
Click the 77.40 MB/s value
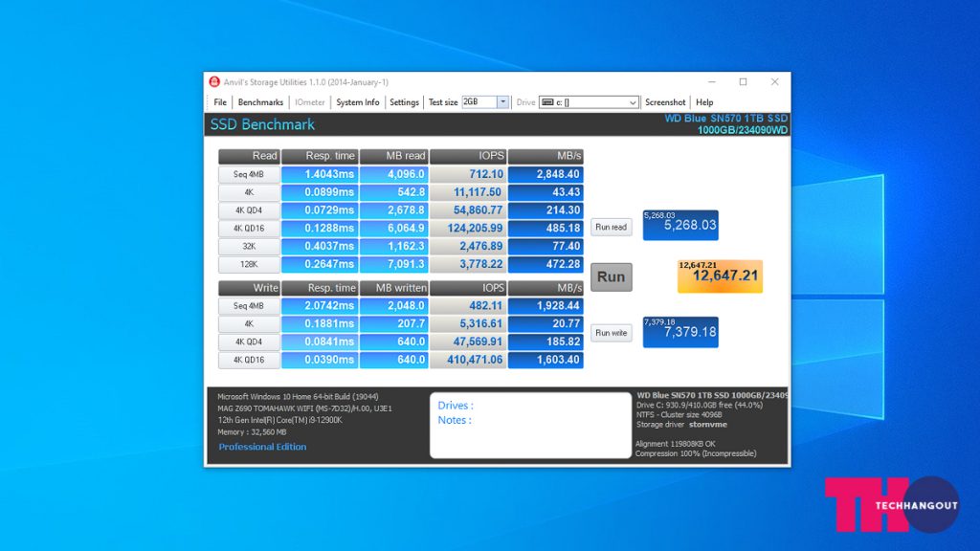click(546, 246)
